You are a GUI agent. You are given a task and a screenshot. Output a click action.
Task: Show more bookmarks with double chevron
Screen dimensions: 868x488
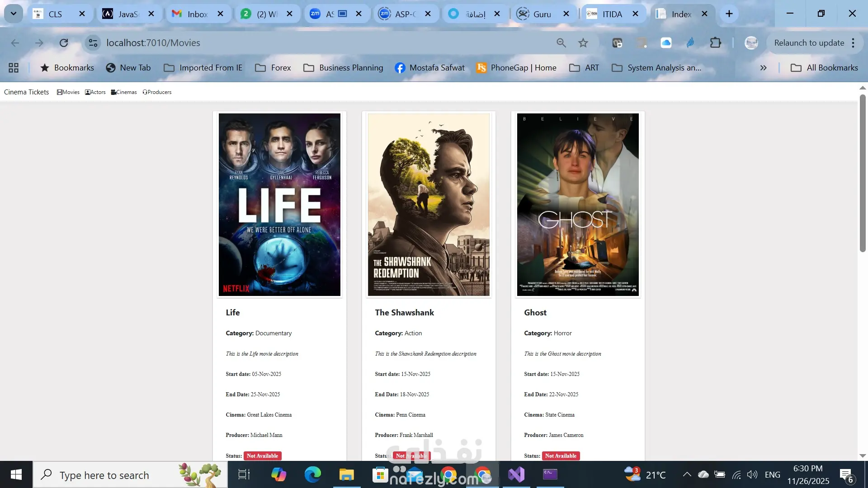point(763,68)
